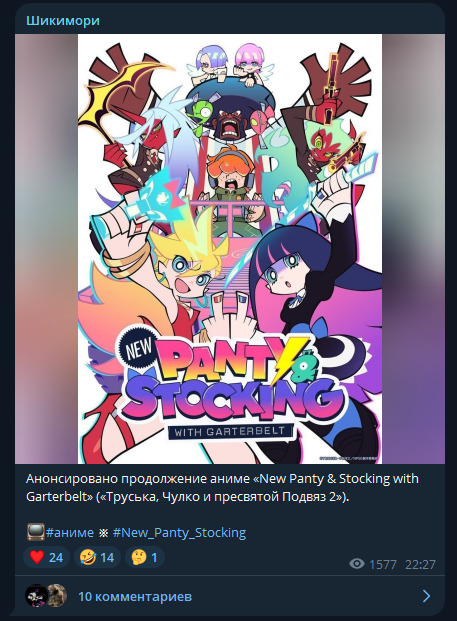The width and height of the screenshot is (457, 621).
Task: Click the thinking face emoji icon
Action: click(139, 557)
